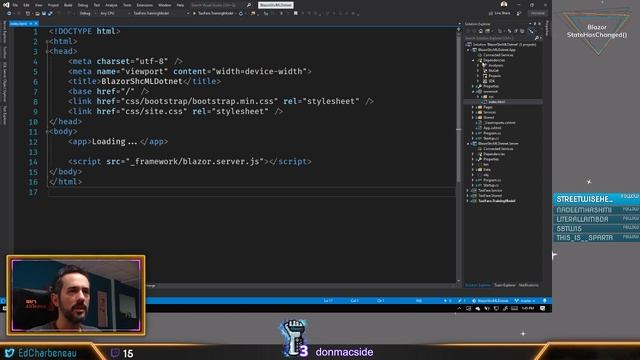Select the Solution 'BlazorShcMLDotnet' root node
Screen dimensions: 640x360
(504, 44)
